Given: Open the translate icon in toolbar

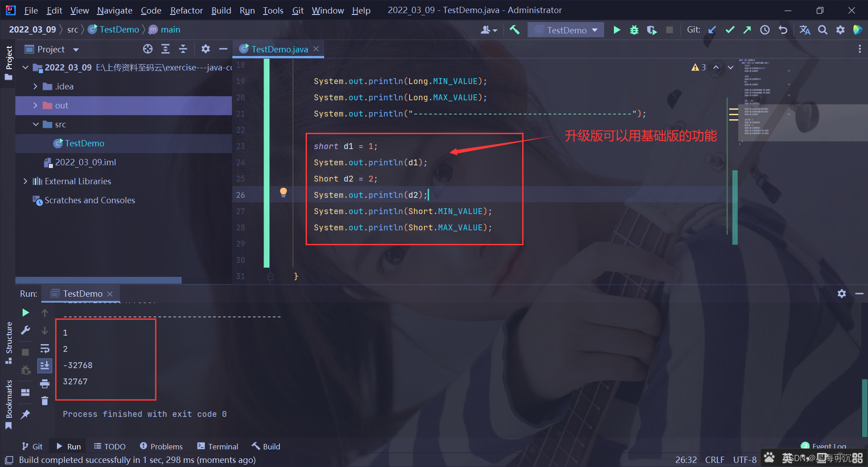Looking at the screenshot, I should (805, 30).
